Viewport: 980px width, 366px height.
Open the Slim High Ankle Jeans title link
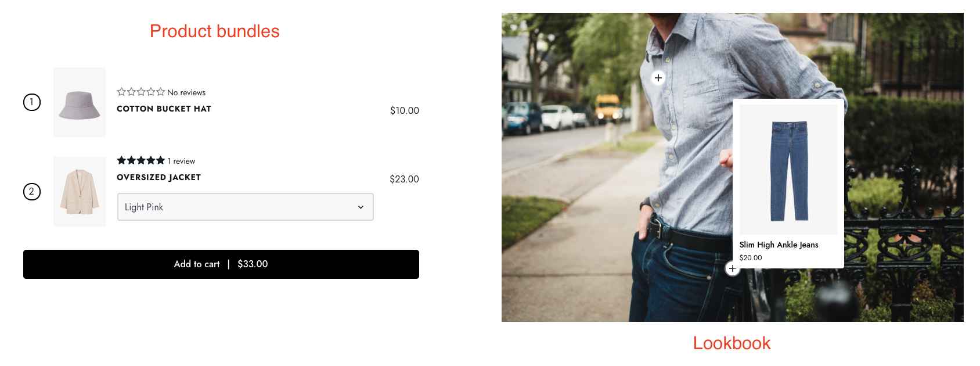point(779,245)
